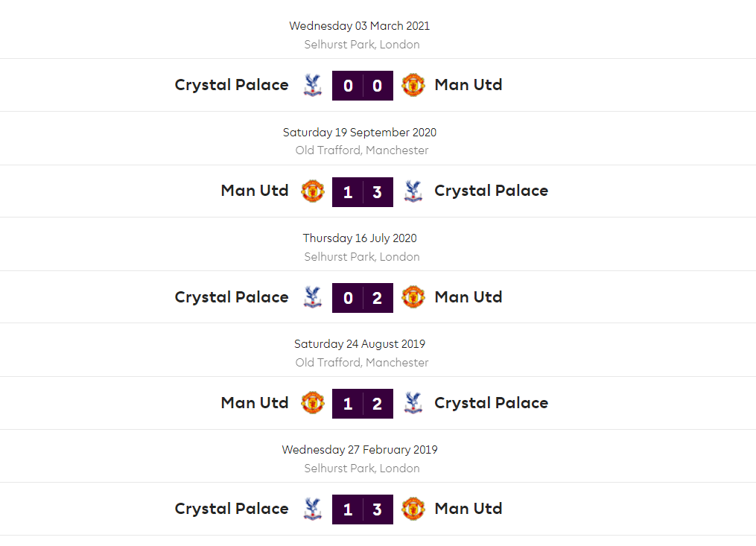Image resolution: width=756 pixels, height=546 pixels.
Task: Click Man Utd crest in 19 September 2020 match
Action: tap(313, 191)
